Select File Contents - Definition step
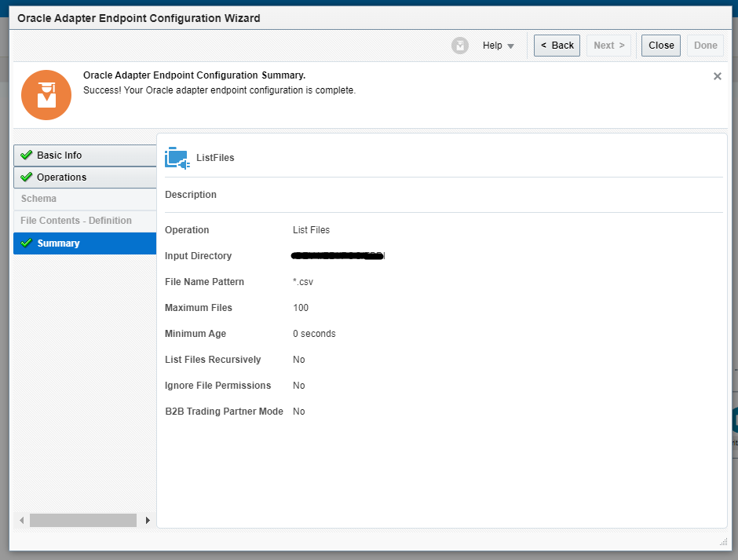This screenshot has height=560, width=738. [85, 221]
